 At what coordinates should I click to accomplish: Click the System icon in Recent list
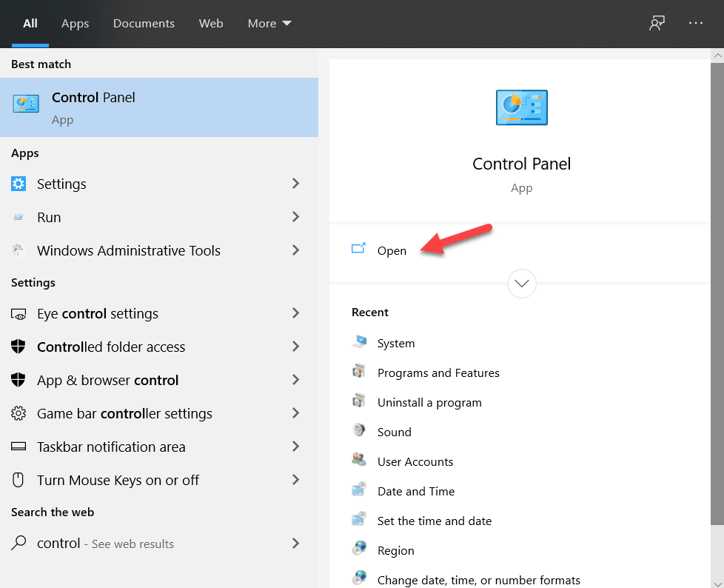pyautogui.click(x=359, y=342)
